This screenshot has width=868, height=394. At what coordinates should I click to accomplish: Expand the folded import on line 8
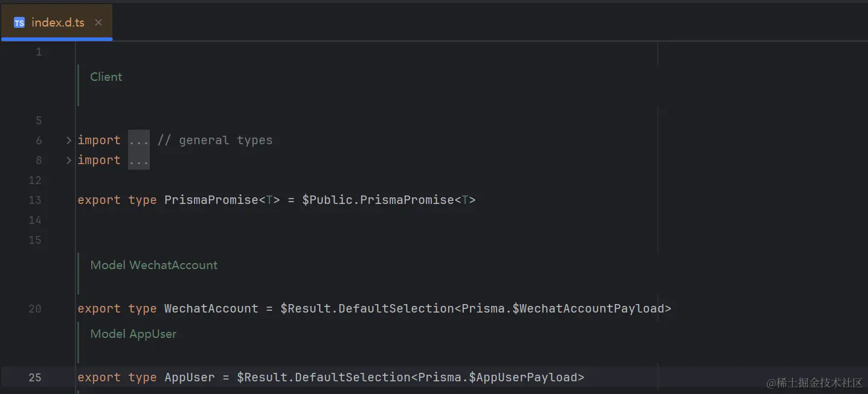[69, 160]
